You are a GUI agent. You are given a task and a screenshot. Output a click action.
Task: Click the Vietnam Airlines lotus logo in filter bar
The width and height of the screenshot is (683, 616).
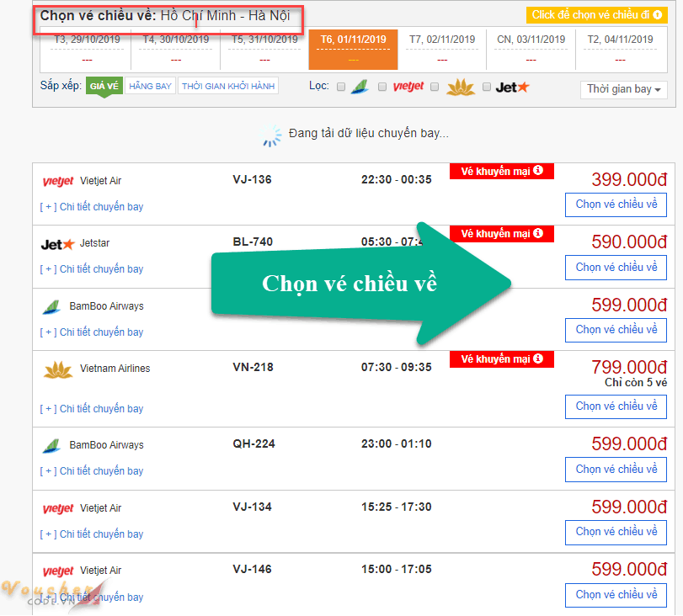tap(461, 87)
